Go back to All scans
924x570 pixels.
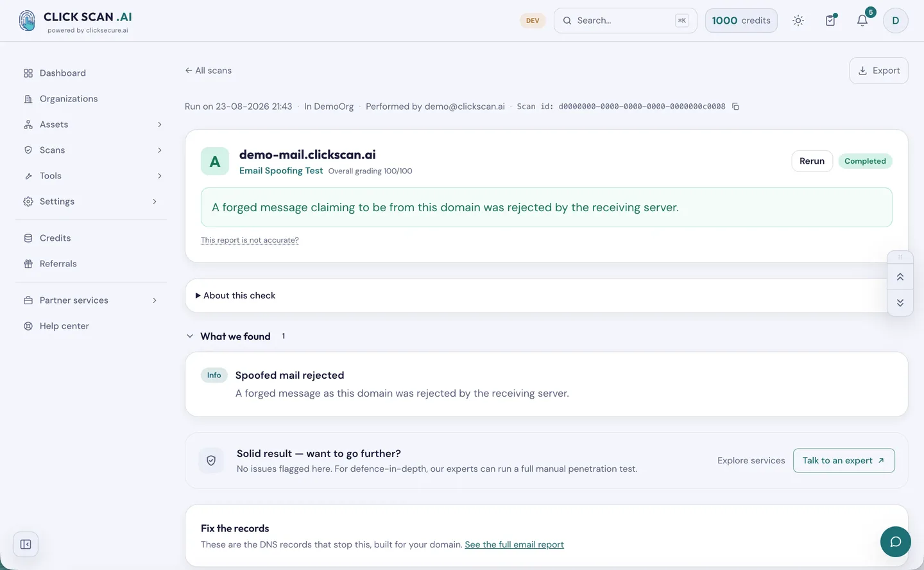click(x=209, y=71)
